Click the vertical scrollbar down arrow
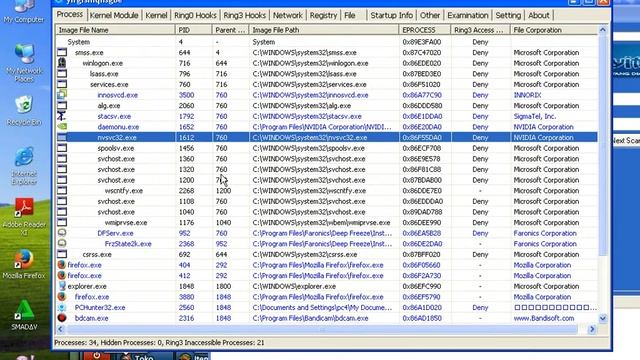The height and width of the screenshot is (360, 640). (603, 318)
